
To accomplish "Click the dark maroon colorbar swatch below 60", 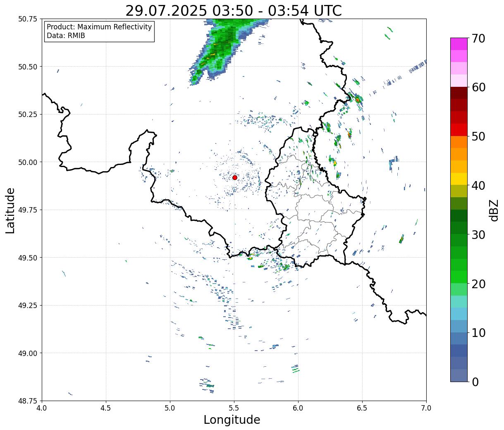I will click(x=459, y=93).
